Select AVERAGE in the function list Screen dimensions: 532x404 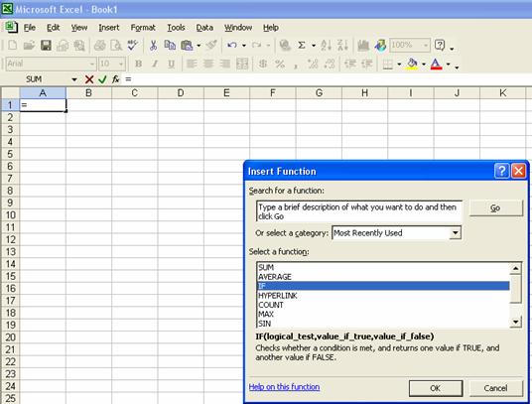pos(383,277)
